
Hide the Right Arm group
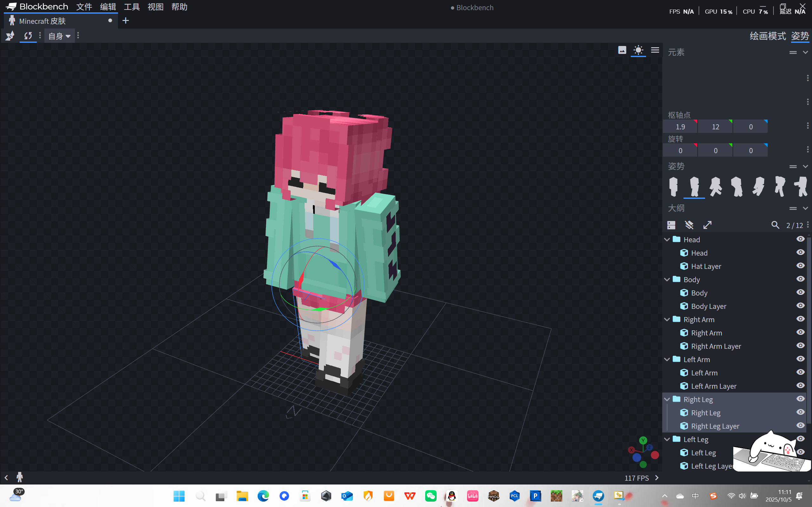[x=801, y=319]
